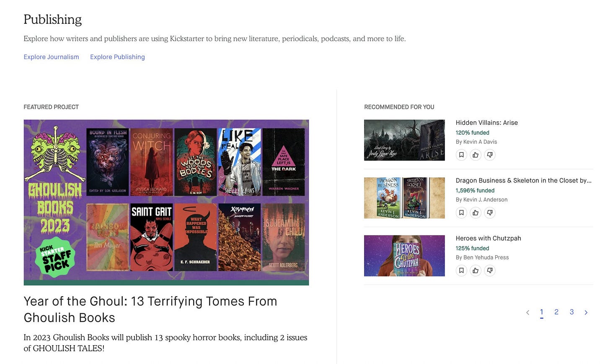
Task: Thumbs up Dragon Business & Skeleton project
Action: coord(476,213)
